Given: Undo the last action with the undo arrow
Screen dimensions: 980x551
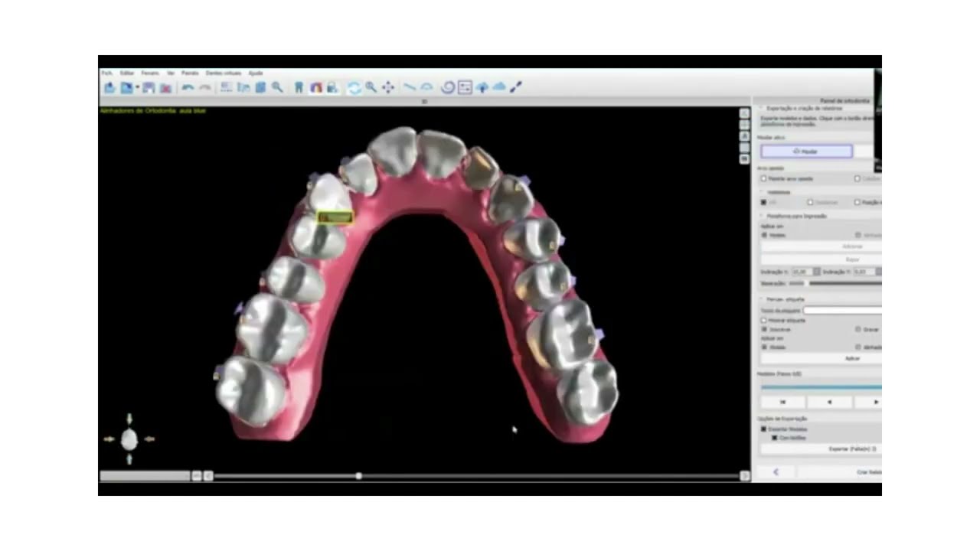Looking at the screenshot, I should [188, 88].
